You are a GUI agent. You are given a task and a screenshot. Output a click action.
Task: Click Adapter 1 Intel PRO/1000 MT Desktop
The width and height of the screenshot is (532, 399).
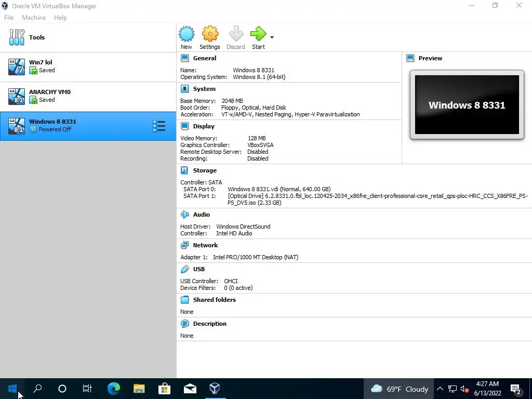(x=256, y=257)
